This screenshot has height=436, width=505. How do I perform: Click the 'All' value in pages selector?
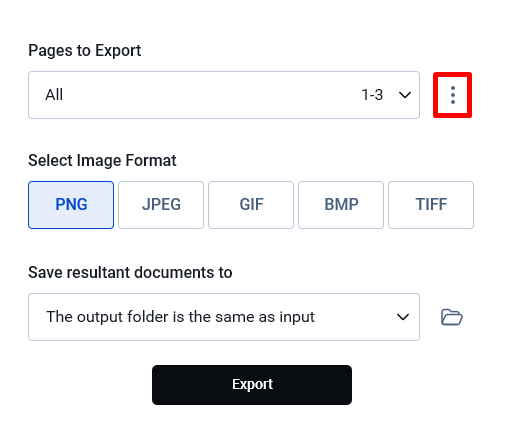coord(54,95)
